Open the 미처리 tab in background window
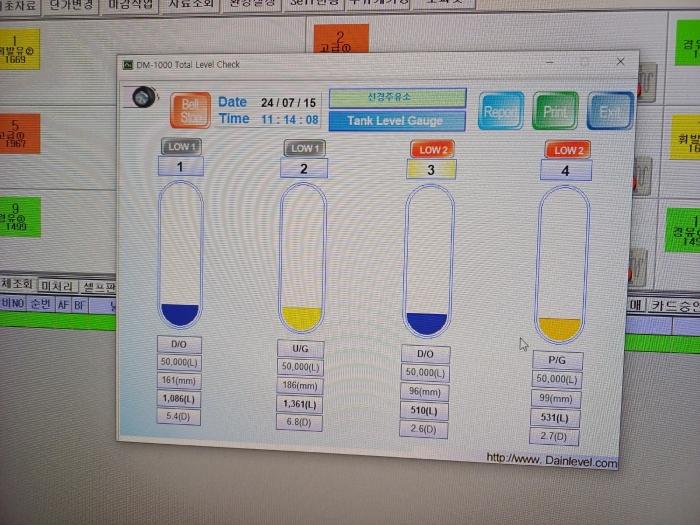 (56, 286)
